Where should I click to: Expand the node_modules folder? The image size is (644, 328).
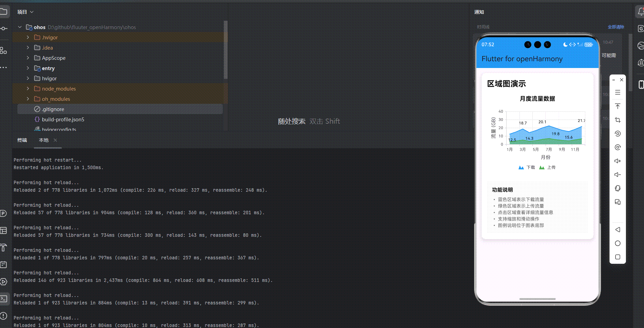pos(28,88)
